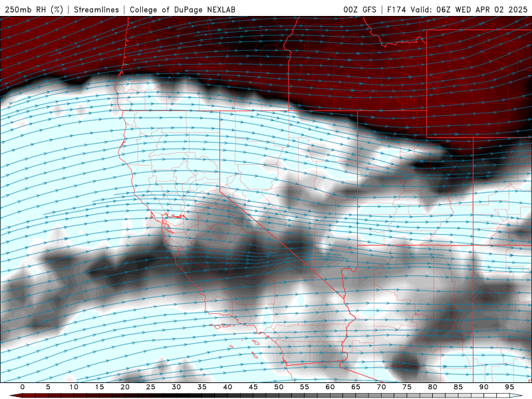Screen dimensions: 532x399
Task: Click the "10" value on the color scale
Action: [74, 387]
